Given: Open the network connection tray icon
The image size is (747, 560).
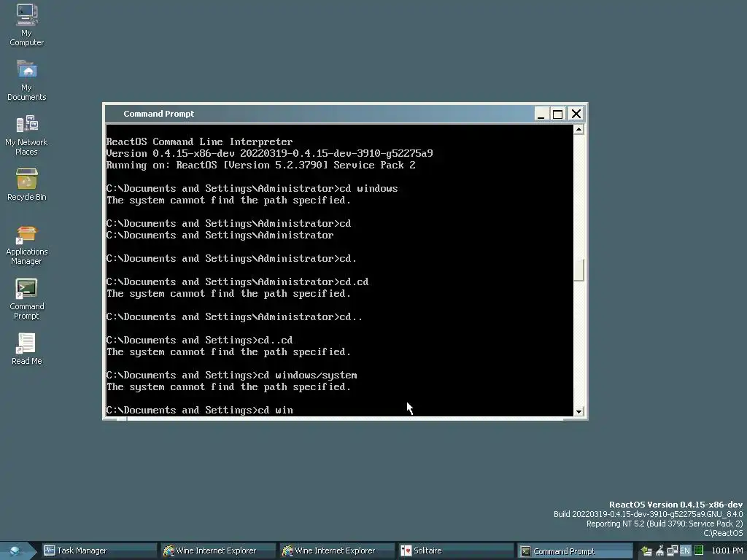Looking at the screenshot, I should pyautogui.click(x=672, y=551).
